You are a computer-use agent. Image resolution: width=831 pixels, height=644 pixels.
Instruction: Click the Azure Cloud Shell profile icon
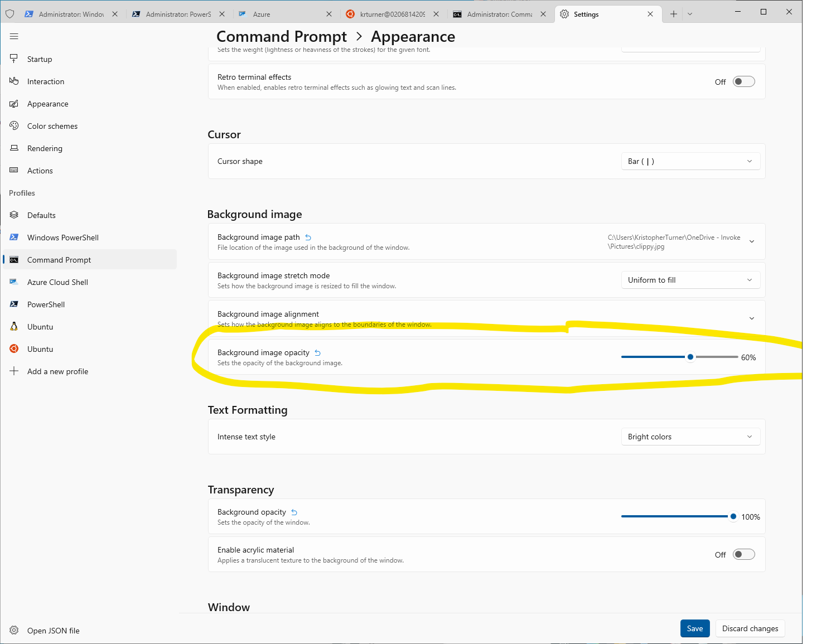click(14, 282)
